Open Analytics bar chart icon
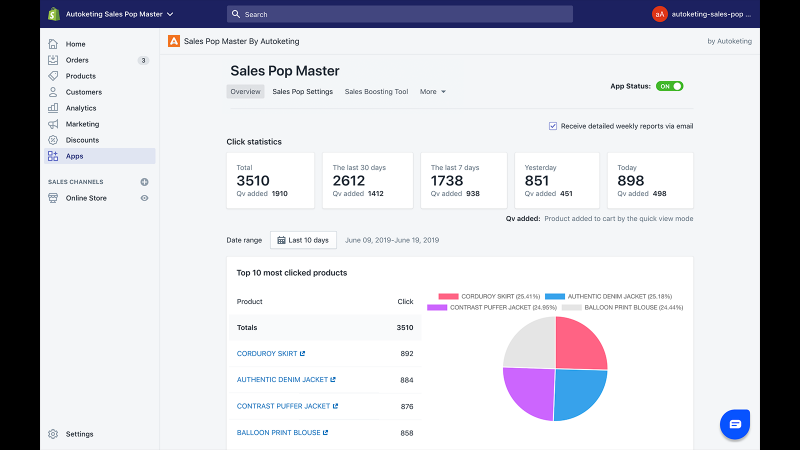This screenshot has height=450, width=800. click(x=53, y=108)
